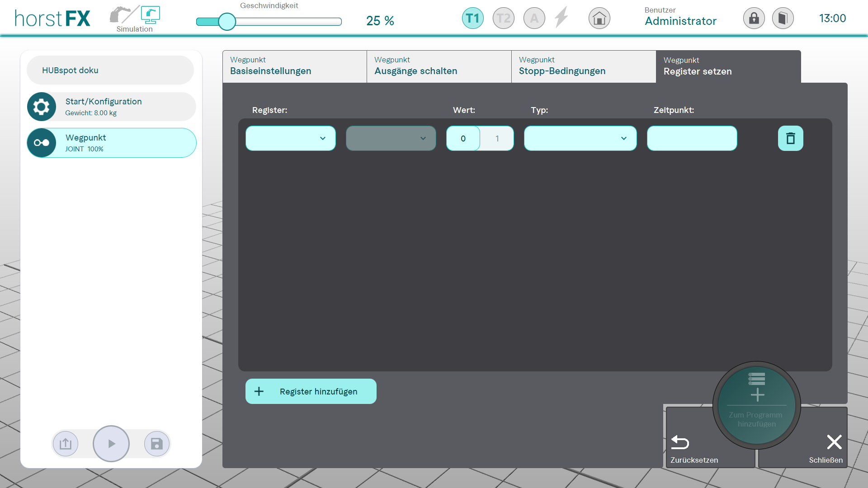Activate T1 operating mode

tap(472, 19)
